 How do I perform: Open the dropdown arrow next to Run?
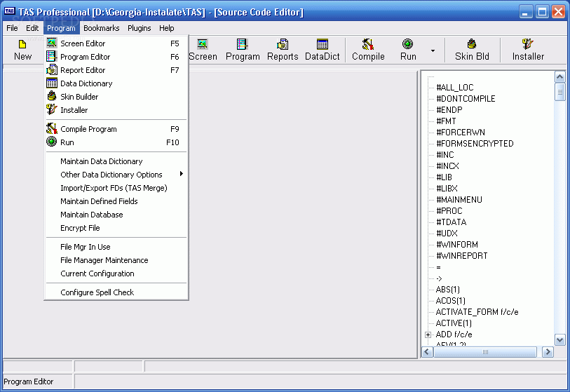pyautogui.click(x=433, y=50)
